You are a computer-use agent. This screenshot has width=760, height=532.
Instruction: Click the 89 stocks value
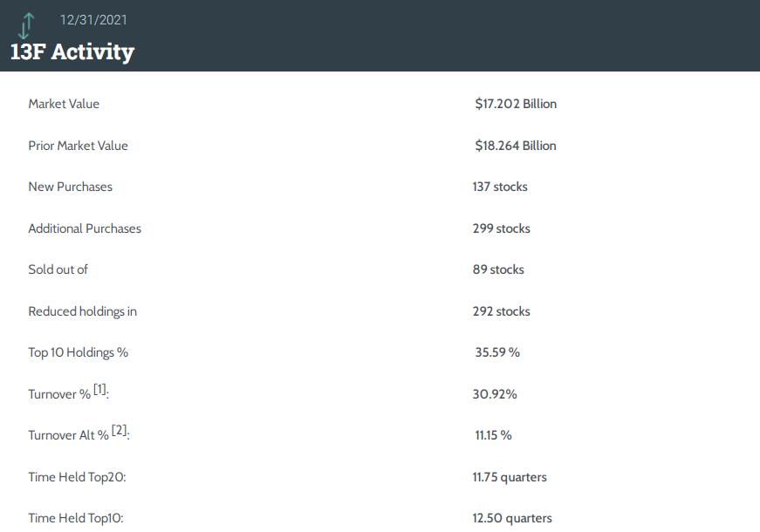point(499,269)
